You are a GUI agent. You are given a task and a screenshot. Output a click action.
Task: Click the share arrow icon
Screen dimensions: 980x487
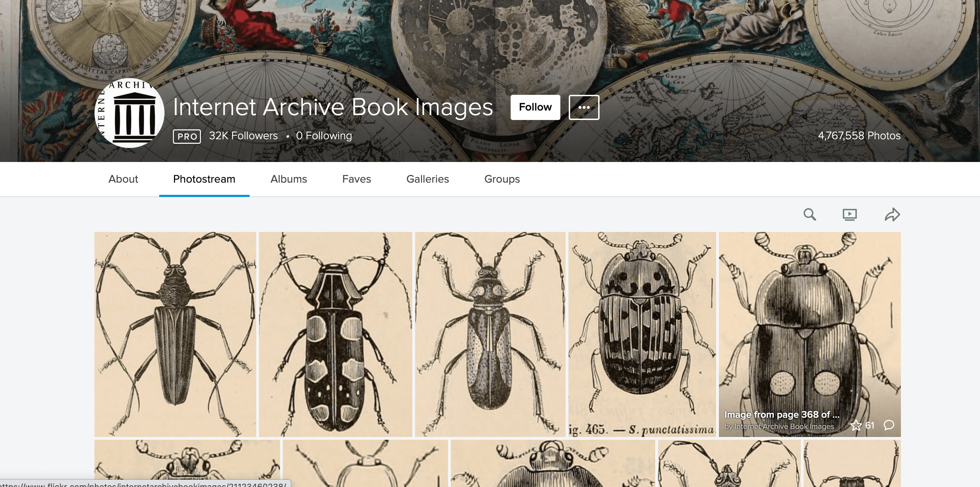[x=892, y=214]
